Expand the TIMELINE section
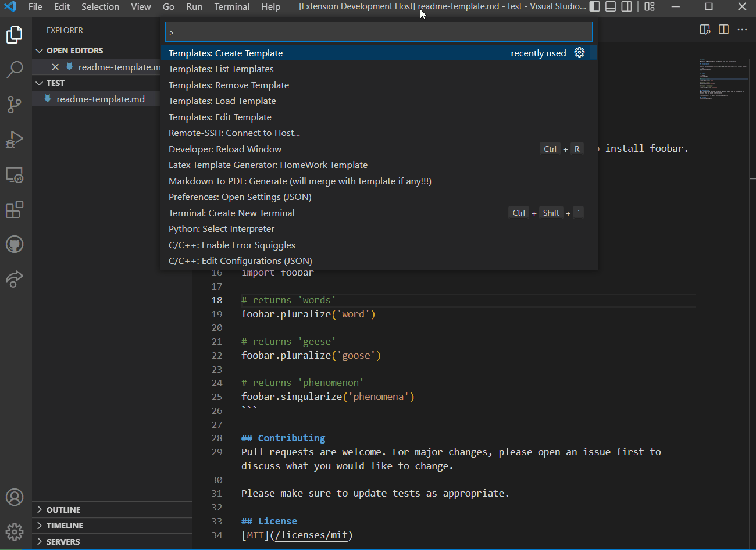Screen dimensions: 756x550 pos(65,526)
